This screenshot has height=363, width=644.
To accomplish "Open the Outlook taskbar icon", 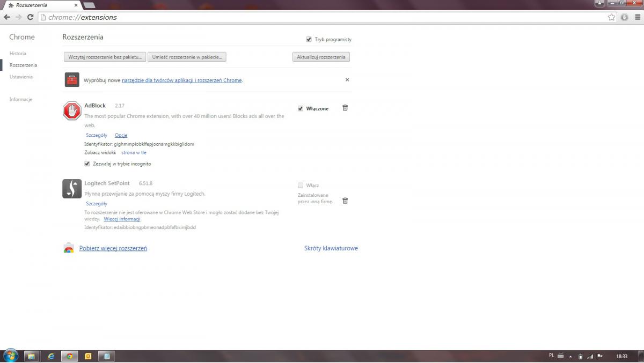I will pos(88,356).
